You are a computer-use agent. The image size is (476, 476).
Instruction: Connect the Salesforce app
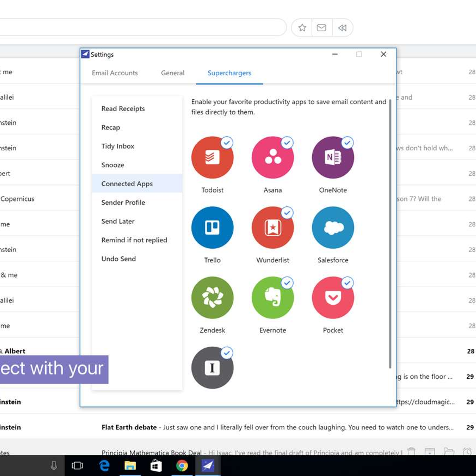tap(333, 228)
